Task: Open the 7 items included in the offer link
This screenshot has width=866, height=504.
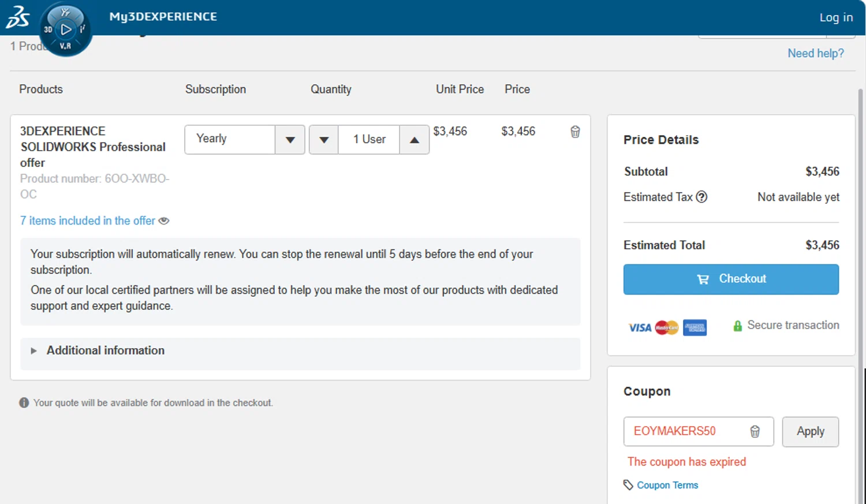Action: [88, 221]
